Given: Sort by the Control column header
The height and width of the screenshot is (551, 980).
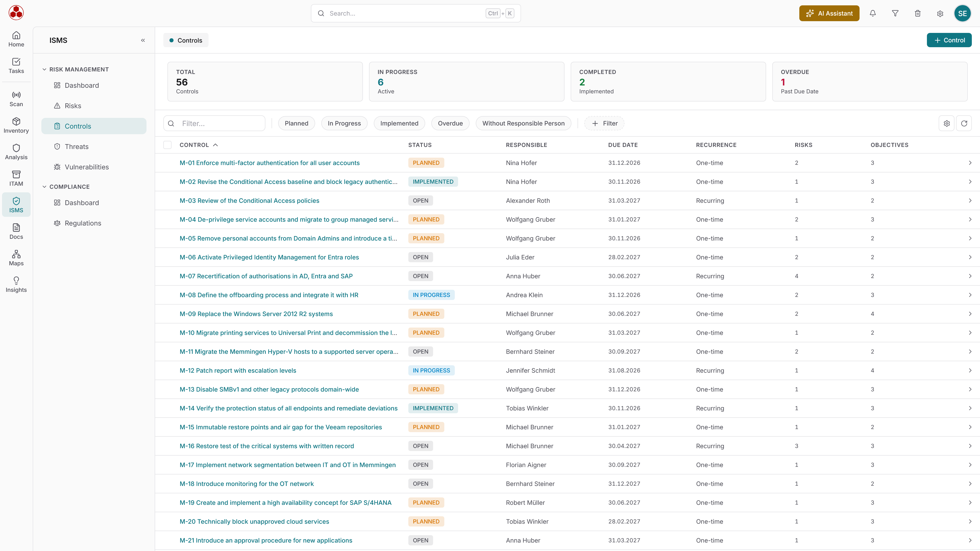Looking at the screenshot, I should 199,145.
